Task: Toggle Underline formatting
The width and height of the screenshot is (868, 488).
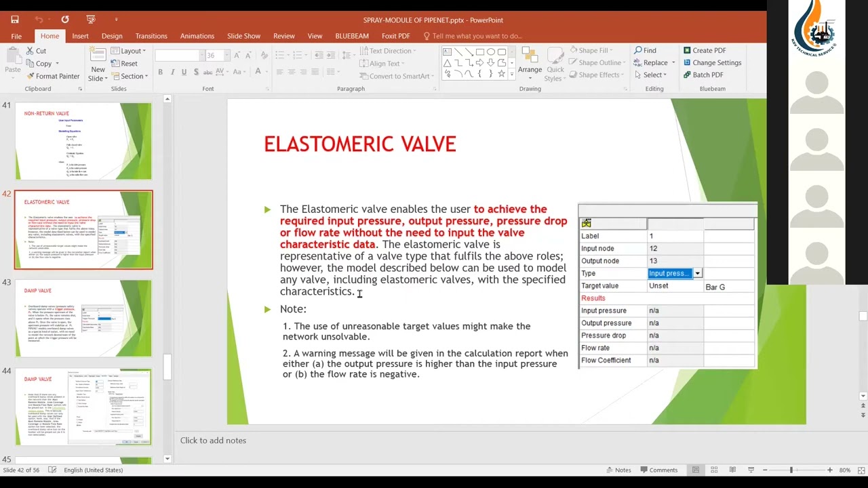Action: point(184,72)
